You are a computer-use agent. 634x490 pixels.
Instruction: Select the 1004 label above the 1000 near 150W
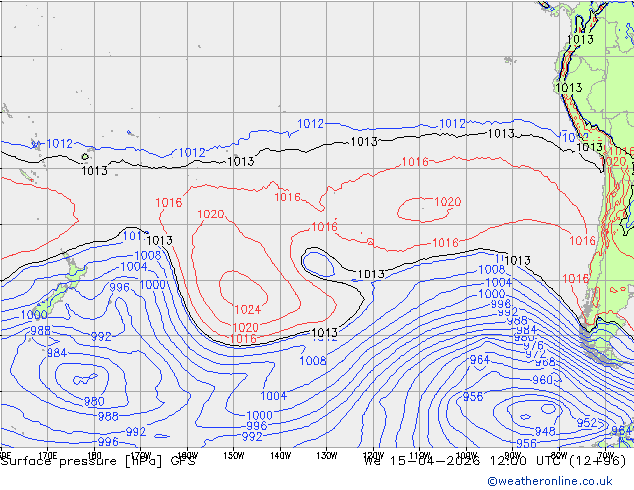point(273,396)
